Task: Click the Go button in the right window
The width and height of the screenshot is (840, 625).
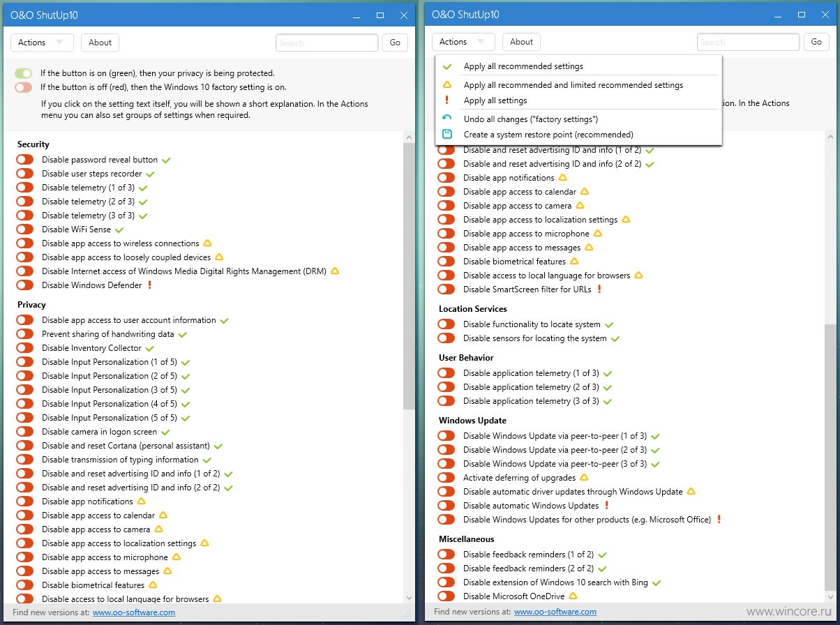Action: pyautogui.click(x=816, y=42)
